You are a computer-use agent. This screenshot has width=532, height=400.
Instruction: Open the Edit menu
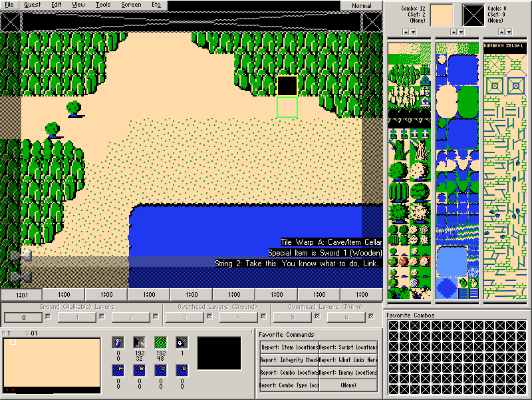pyautogui.click(x=57, y=5)
